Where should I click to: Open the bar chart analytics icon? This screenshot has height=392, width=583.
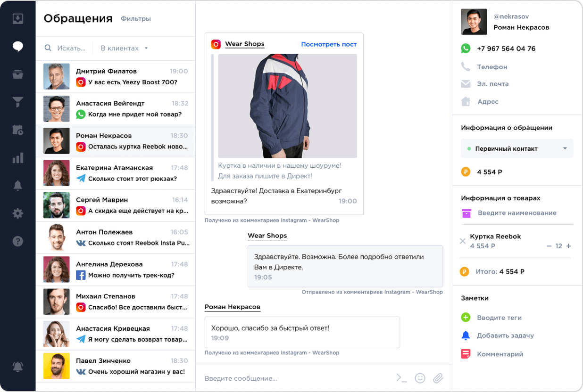[x=18, y=158]
